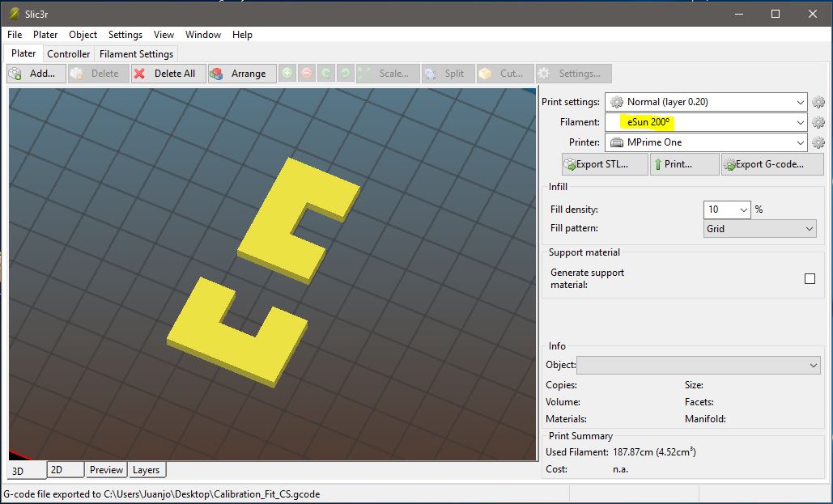The height and width of the screenshot is (504, 833).
Task: Click Cut... toolbar button
Action: click(505, 74)
